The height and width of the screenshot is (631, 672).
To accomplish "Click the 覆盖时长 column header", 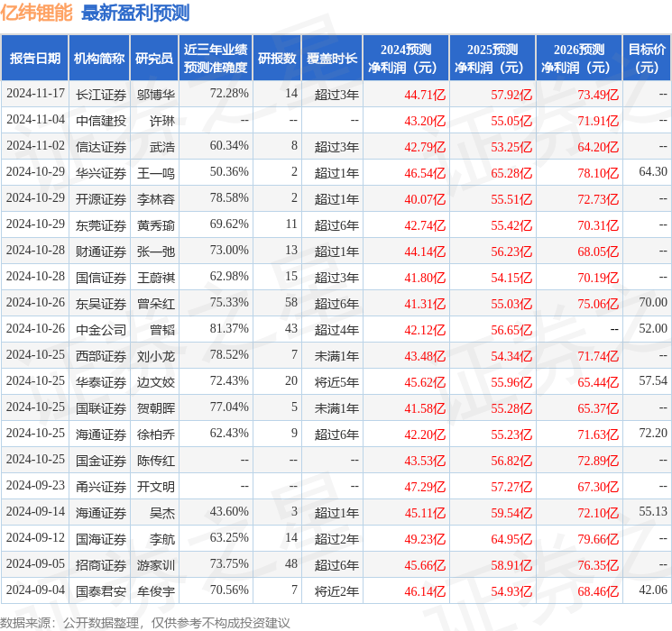I will [332, 59].
